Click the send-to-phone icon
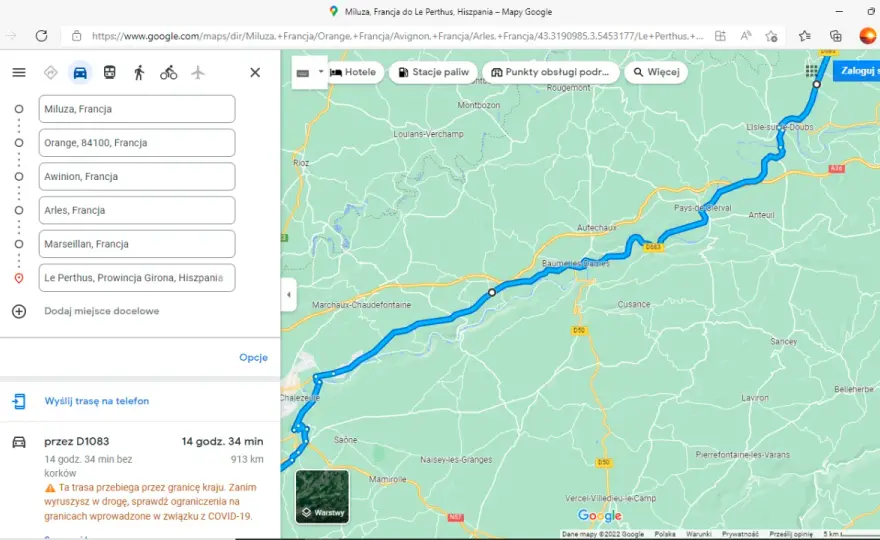Viewport: 880px width, 540px height. [x=19, y=401]
